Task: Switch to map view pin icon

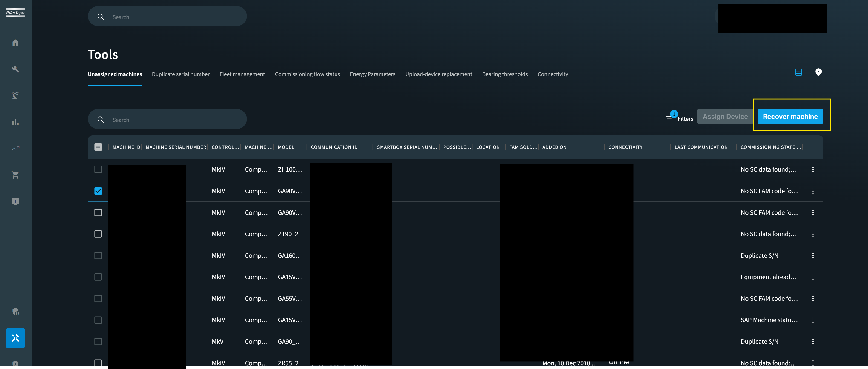Action: coord(818,72)
